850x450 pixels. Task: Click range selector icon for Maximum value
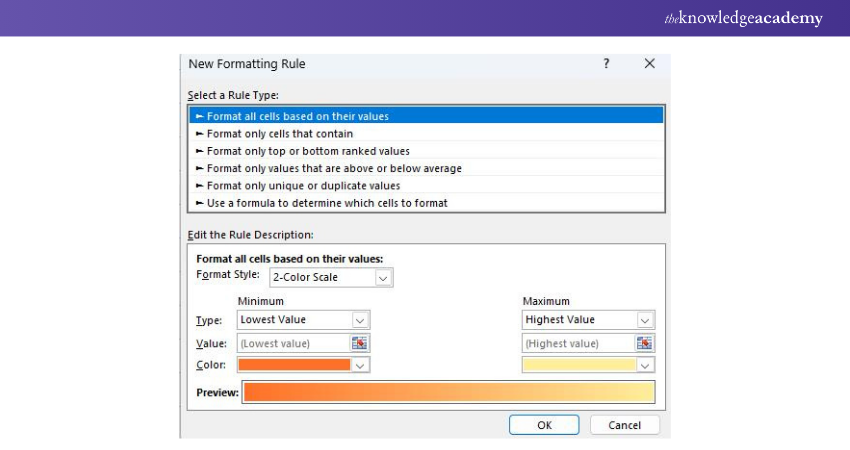point(645,343)
